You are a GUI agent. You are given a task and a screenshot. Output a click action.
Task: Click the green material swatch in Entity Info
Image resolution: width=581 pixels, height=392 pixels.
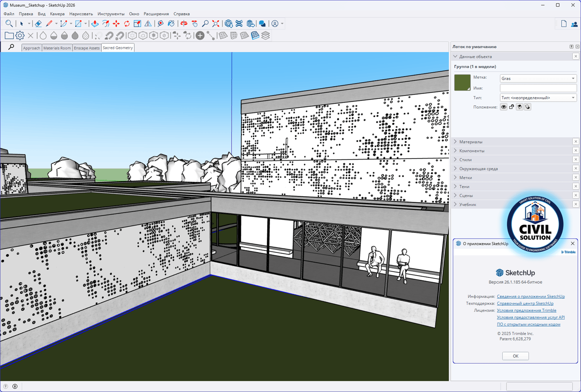pyautogui.click(x=462, y=82)
